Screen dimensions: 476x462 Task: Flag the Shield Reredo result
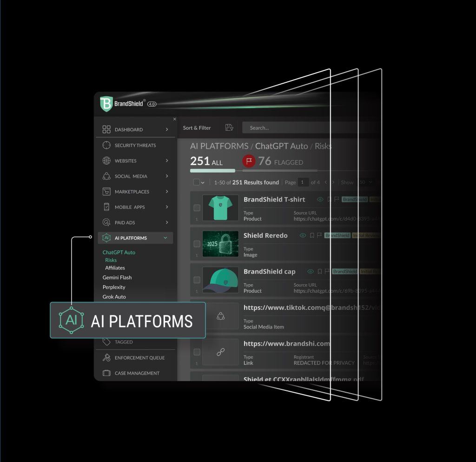coord(319,235)
